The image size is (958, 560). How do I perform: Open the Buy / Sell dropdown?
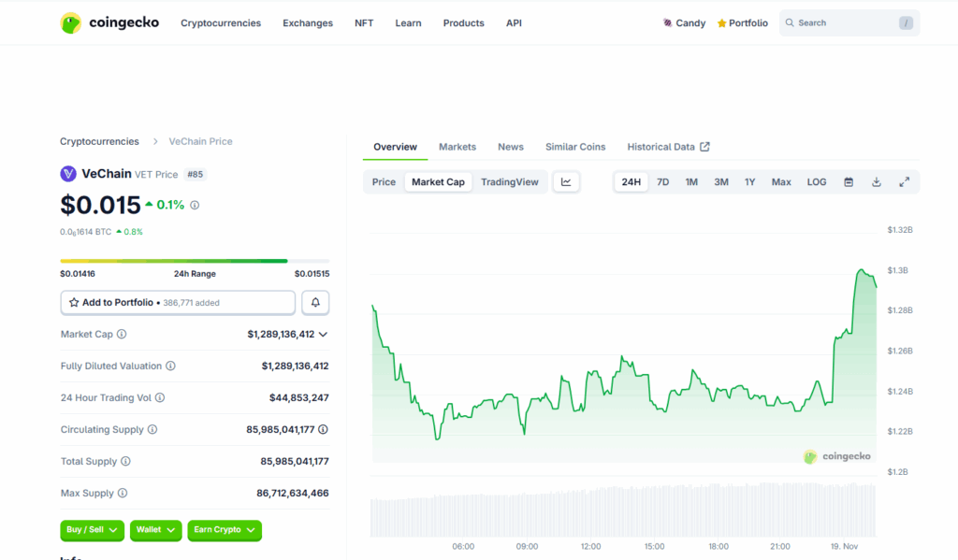[x=92, y=530]
